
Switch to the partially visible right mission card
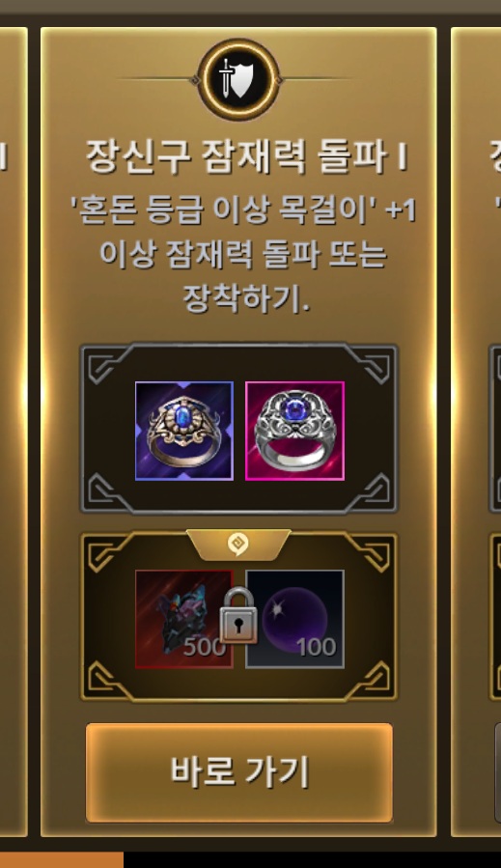(476, 432)
